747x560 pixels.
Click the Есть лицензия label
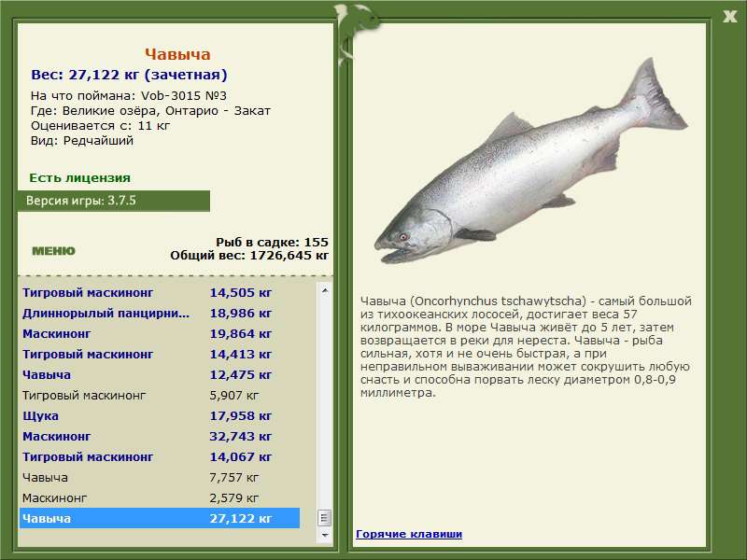(80, 178)
